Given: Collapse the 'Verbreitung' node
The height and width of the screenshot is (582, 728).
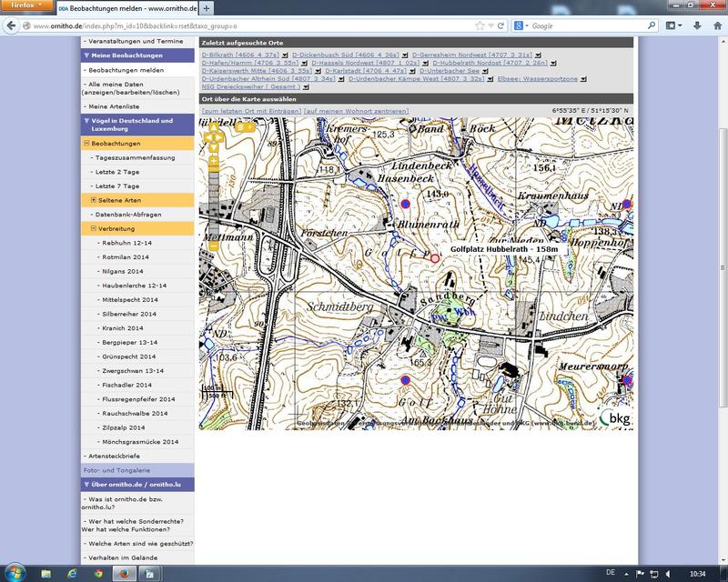Looking at the screenshot, I should coord(94,228).
